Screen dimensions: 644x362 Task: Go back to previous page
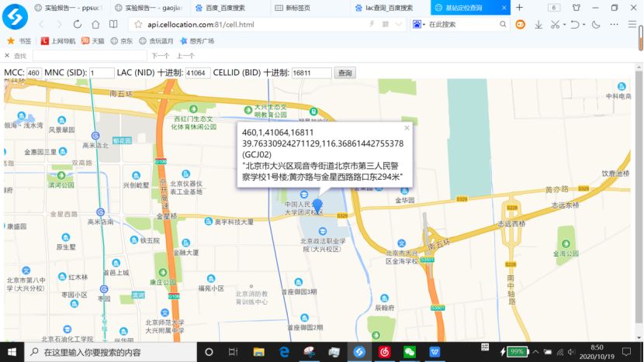41,25
